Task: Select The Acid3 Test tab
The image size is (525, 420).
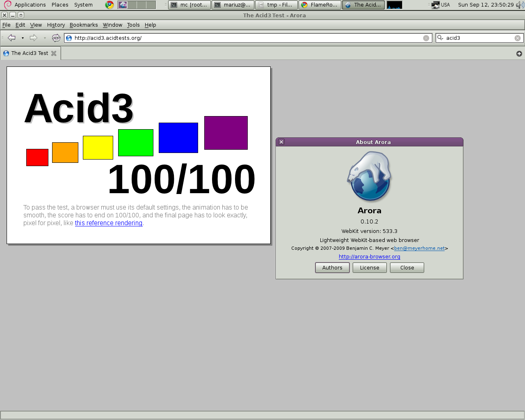Action: tap(30, 53)
